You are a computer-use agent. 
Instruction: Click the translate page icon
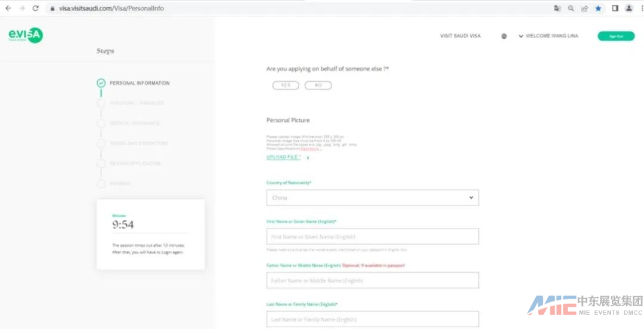(557, 8)
